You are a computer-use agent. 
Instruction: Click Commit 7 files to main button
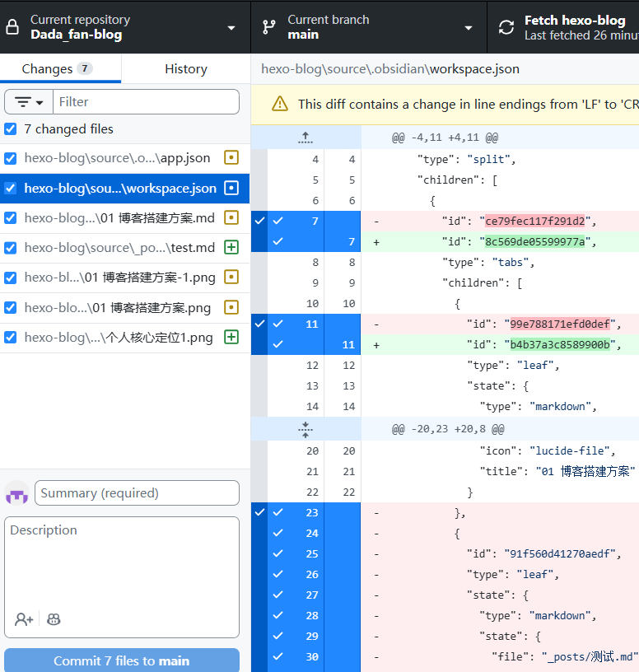(122, 660)
